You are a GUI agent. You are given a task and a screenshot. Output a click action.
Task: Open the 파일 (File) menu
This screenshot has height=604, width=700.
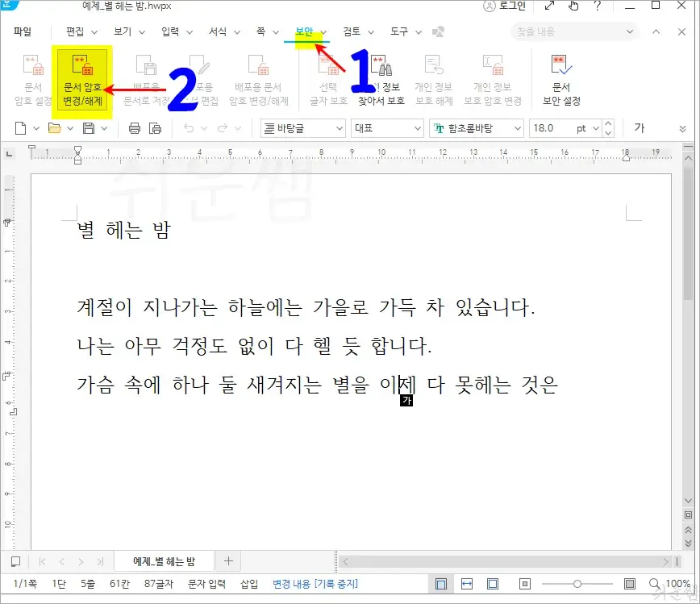tap(23, 31)
